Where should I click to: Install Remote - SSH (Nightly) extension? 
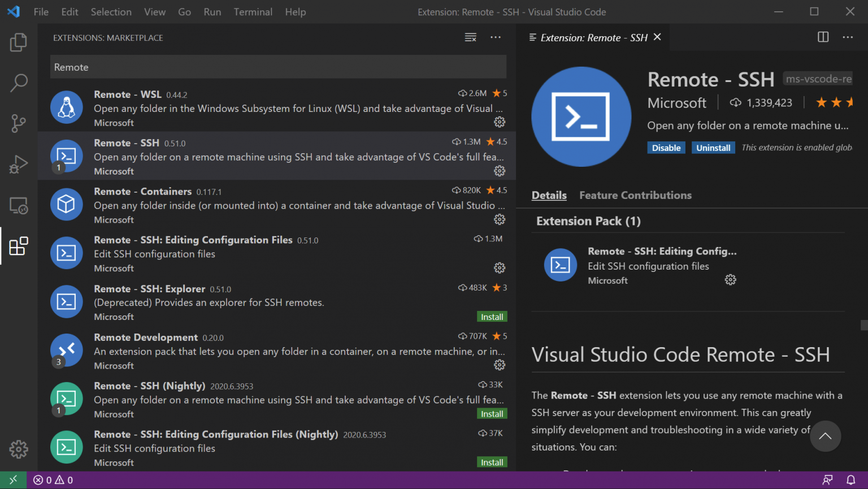492,414
